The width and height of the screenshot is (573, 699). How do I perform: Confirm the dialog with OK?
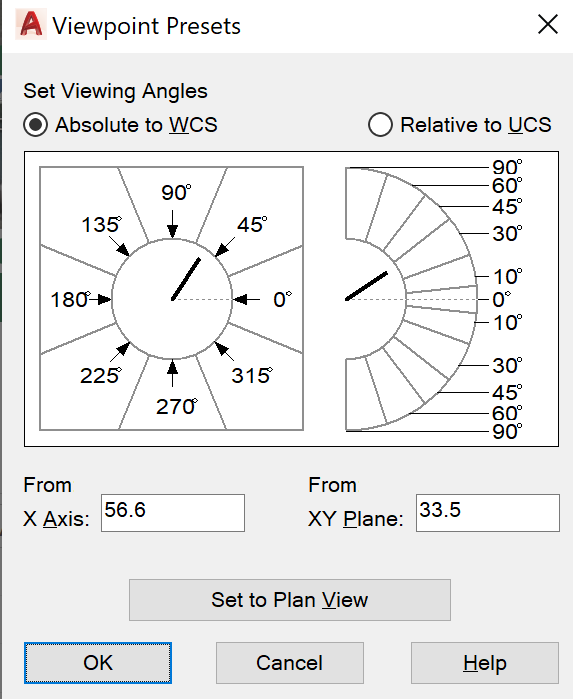coord(98,663)
